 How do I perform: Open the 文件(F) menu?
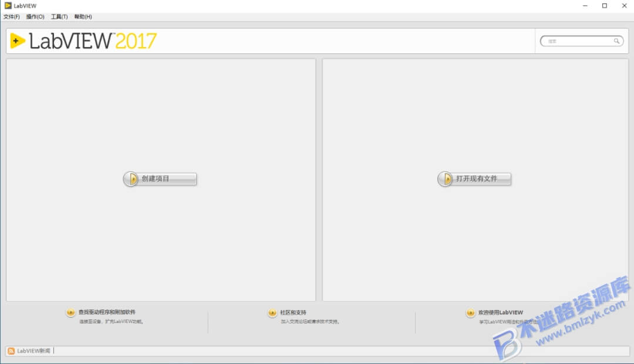[11, 16]
